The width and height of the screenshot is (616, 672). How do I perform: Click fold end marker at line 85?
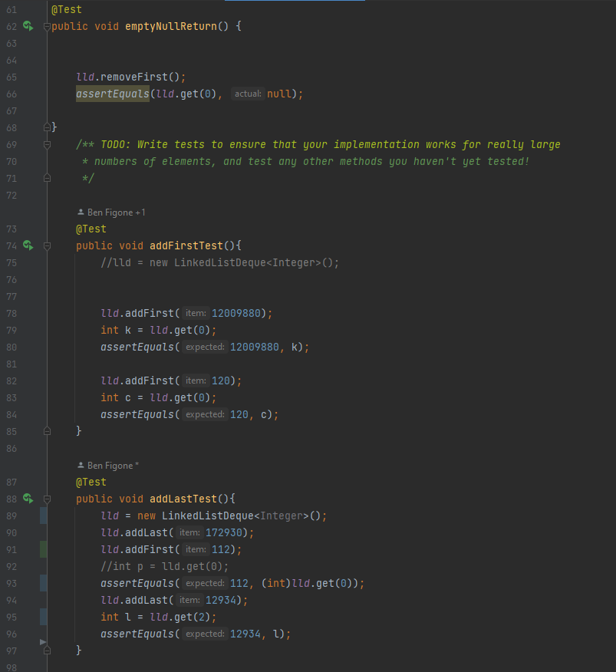[47, 431]
